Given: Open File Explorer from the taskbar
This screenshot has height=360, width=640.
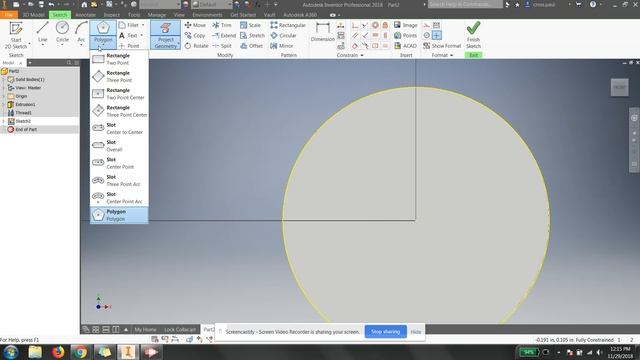Looking at the screenshot, I should (x=35, y=352).
